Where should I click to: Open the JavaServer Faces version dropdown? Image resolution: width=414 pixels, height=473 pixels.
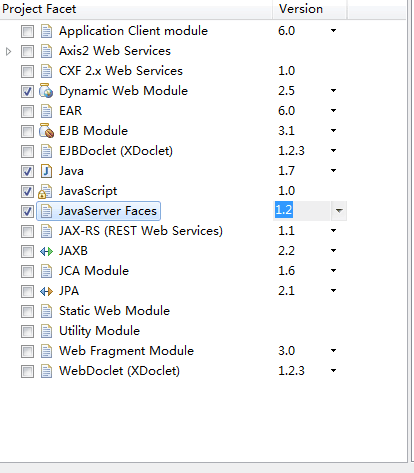pyautogui.click(x=339, y=211)
